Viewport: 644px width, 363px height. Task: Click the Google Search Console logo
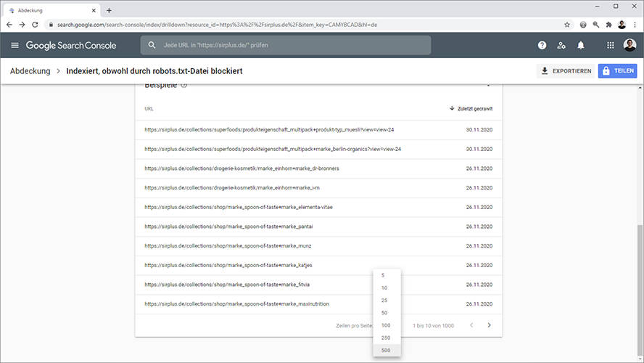(x=71, y=45)
